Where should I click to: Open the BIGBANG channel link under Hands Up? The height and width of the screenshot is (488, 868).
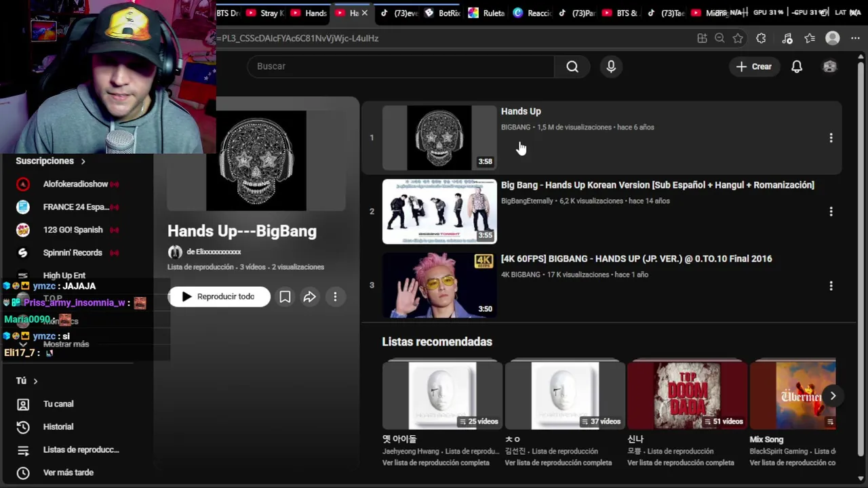pyautogui.click(x=515, y=127)
